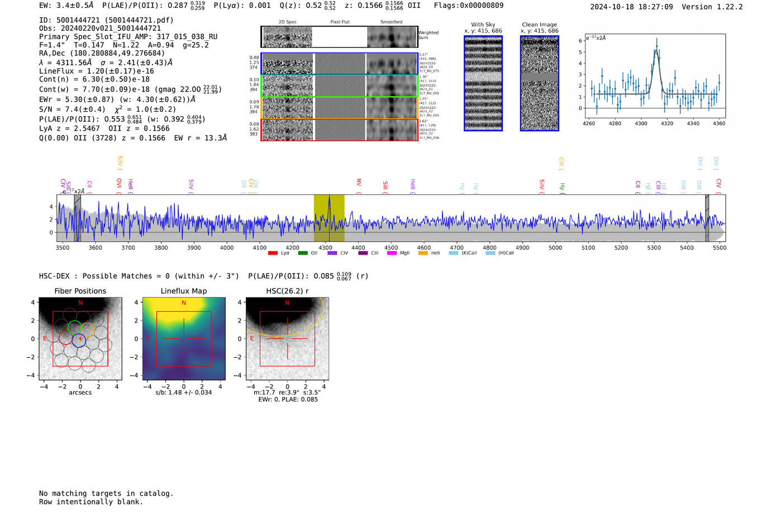Click the green OII legend swatch
The width and height of the screenshot is (782, 532).
(x=303, y=253)
